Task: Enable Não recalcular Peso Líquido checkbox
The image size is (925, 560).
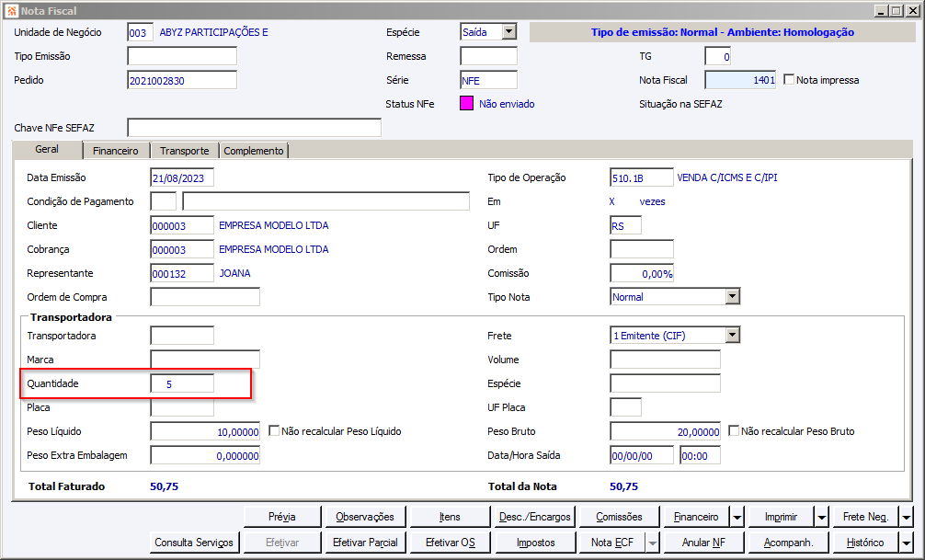Action: pos(274,430)
